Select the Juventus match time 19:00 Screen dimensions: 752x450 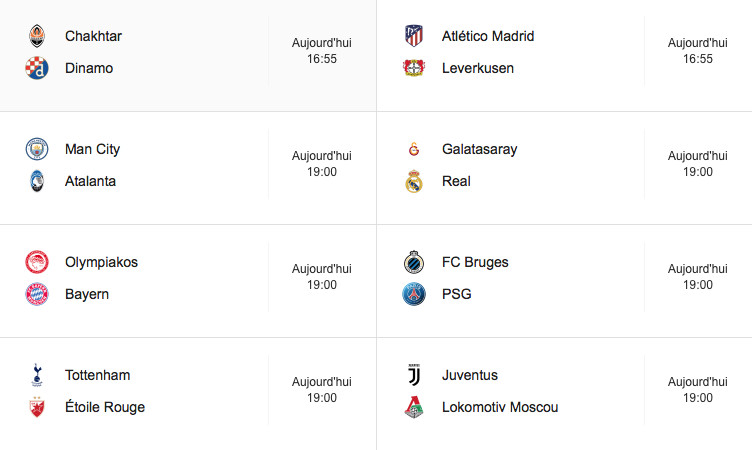pyautogui.click(x=698, y=398)
